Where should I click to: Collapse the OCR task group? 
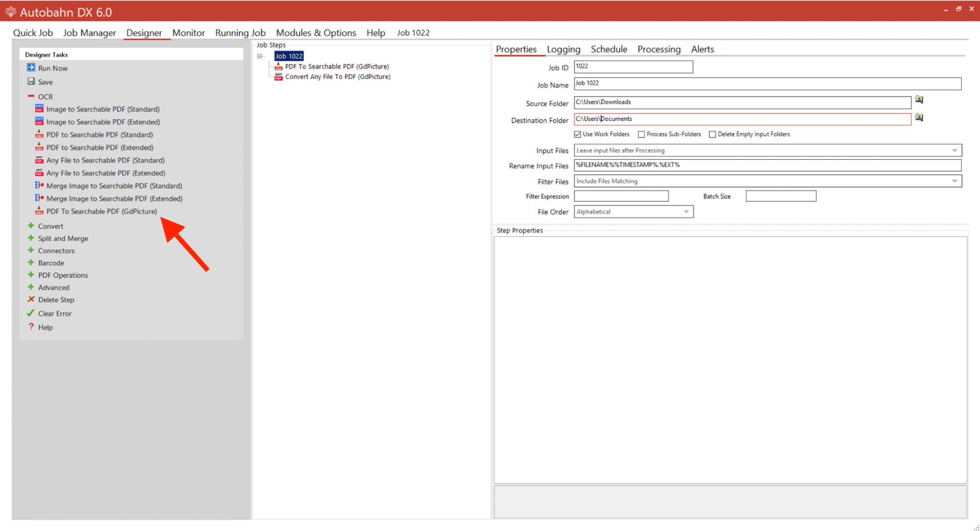(x=31, y=96)
